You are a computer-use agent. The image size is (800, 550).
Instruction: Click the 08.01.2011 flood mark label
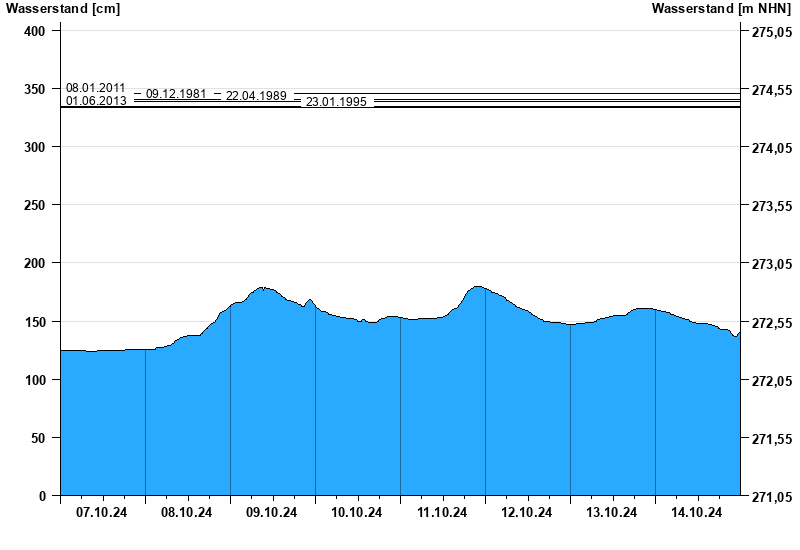pos(96,89)
